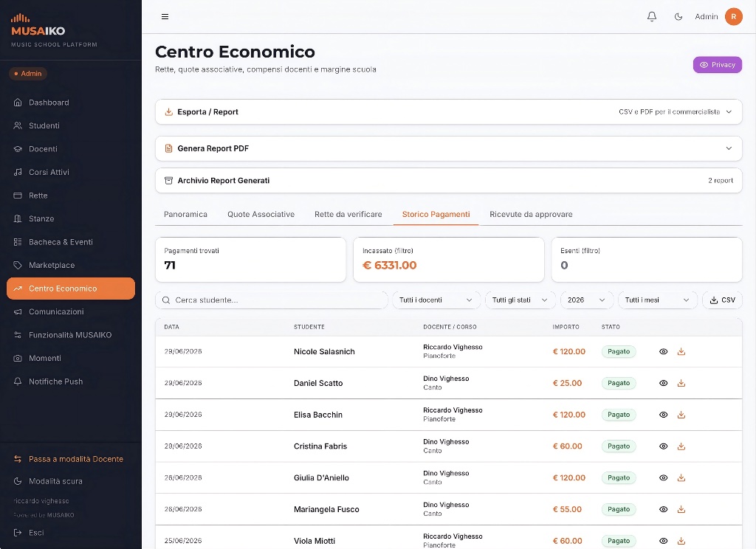Viewport: 756px width, 549px height.
Task: Download Nicole Salasnich receipt
Action: pyautogui.click(x=681, y=351)
